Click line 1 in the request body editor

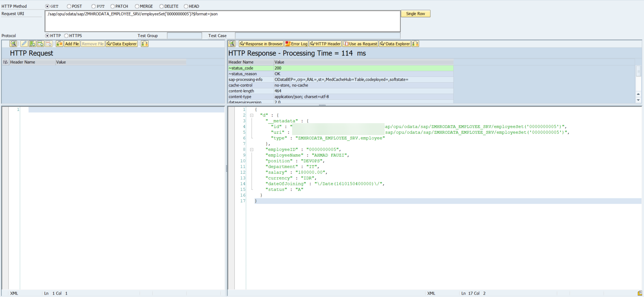pos(126,110)
